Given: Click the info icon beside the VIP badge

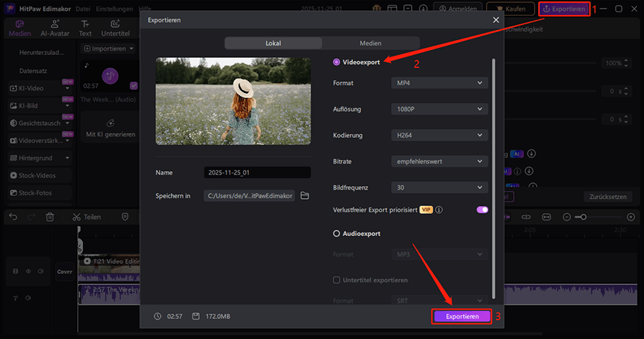Looking at the screenshot, I should point(439,210).
